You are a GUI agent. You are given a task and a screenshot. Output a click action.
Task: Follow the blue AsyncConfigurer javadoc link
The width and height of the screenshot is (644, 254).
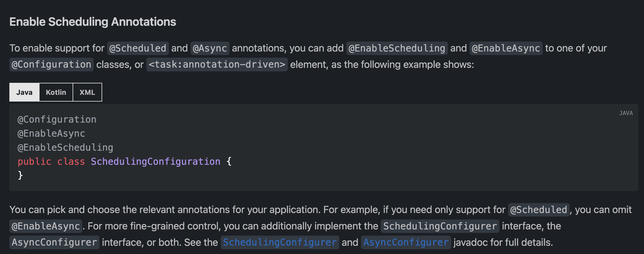[406, 242]
